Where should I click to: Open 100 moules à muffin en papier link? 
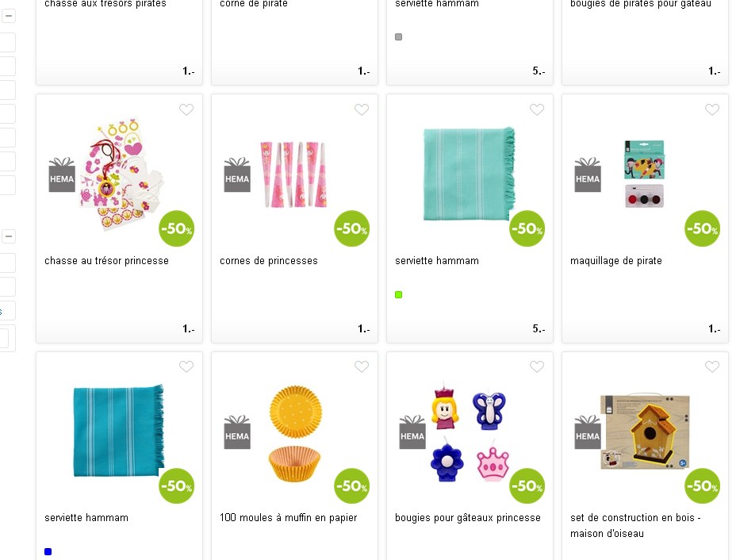(x=288, y=518)
